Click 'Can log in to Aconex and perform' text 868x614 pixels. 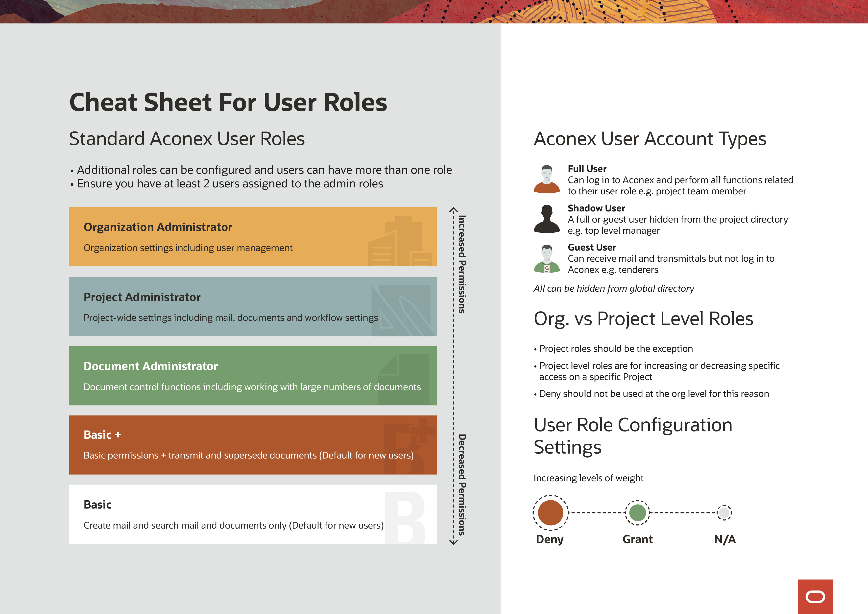680,185
